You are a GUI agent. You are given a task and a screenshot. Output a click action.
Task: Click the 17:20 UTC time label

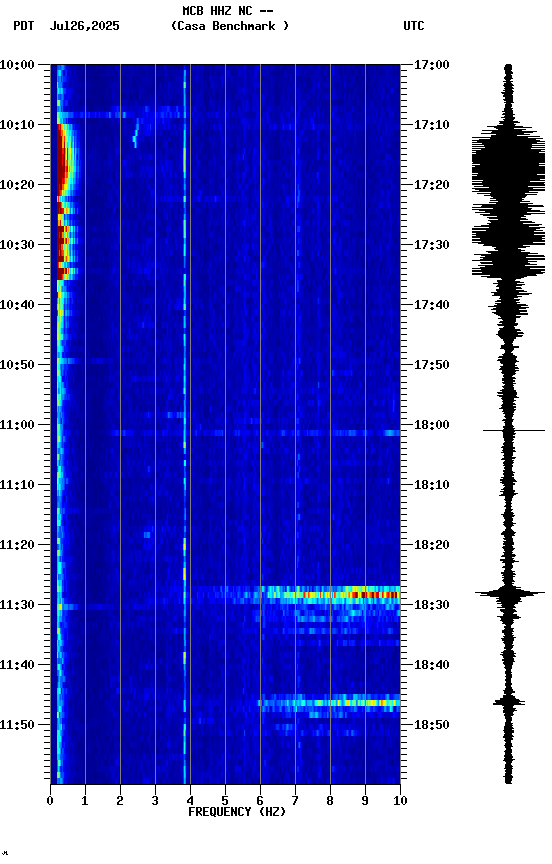(432, 185)
